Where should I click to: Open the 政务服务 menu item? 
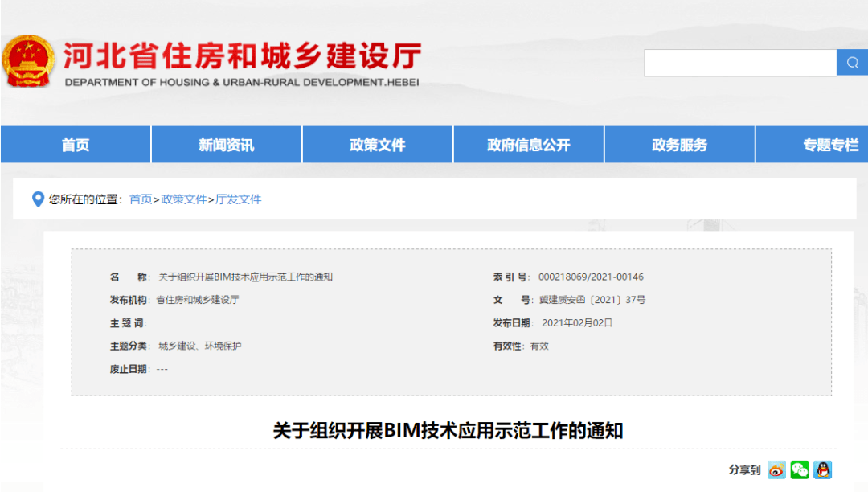pos(679,145)
